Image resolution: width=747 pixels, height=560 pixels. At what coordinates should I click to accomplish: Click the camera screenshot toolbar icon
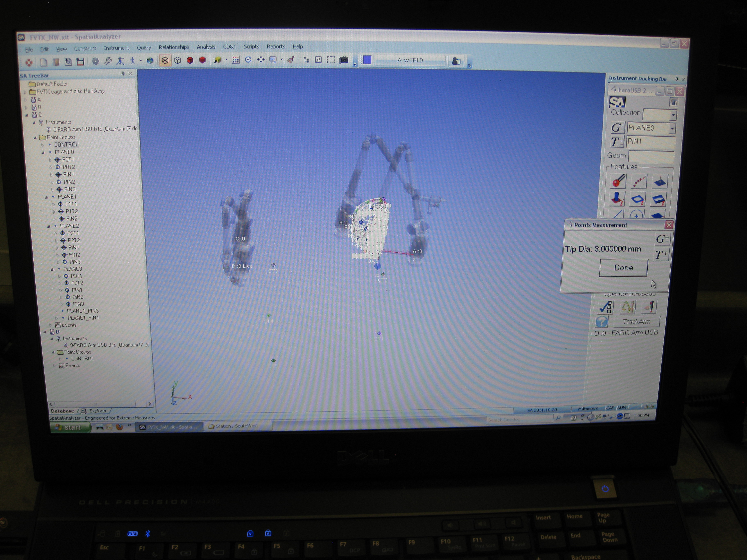coord(344,60)
